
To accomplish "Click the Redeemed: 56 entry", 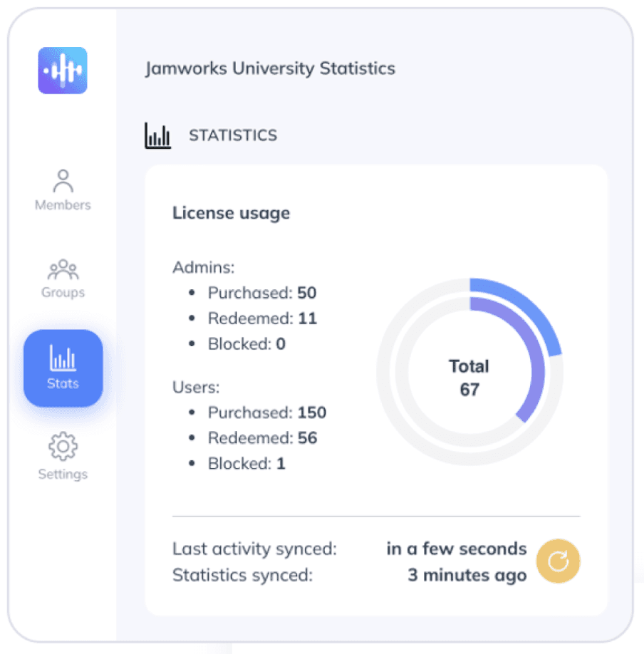I will tap(262, 438).
